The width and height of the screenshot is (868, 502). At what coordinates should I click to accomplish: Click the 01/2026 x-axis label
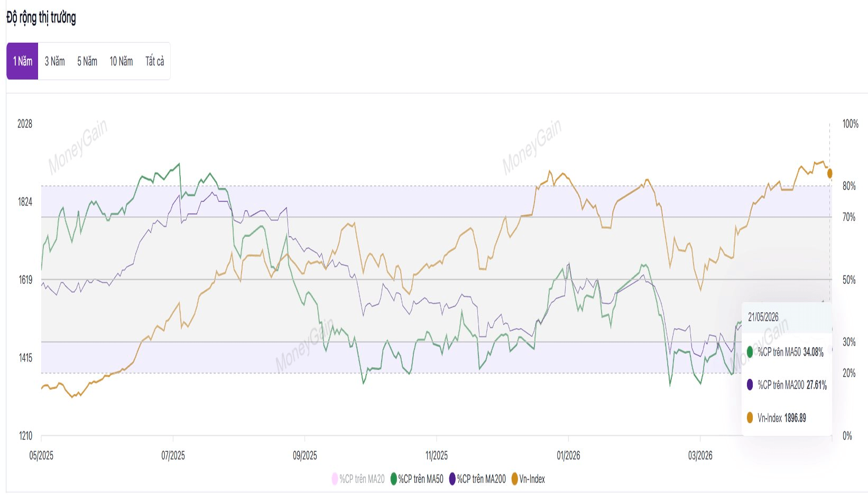coord(568,455)
